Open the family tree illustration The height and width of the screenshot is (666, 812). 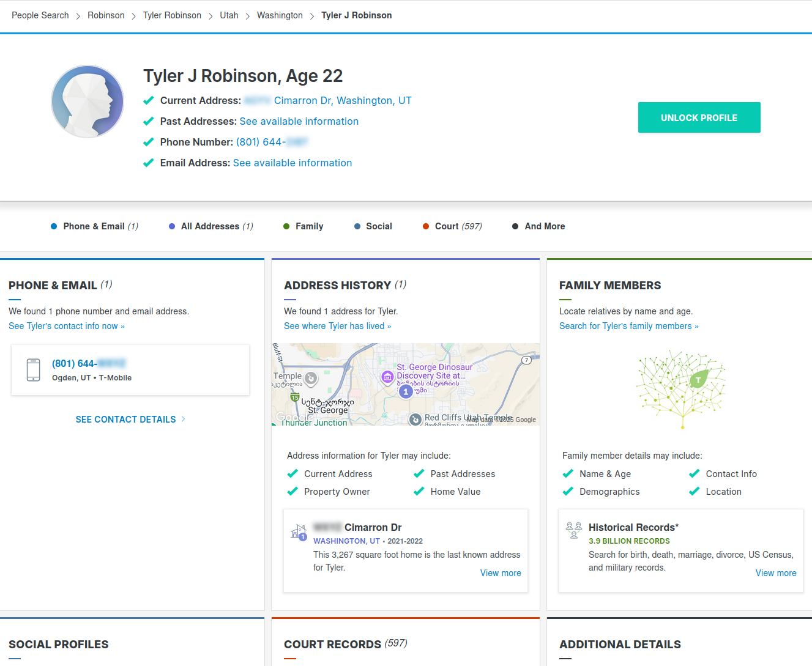pyautogui.click(x=681, y=390)
